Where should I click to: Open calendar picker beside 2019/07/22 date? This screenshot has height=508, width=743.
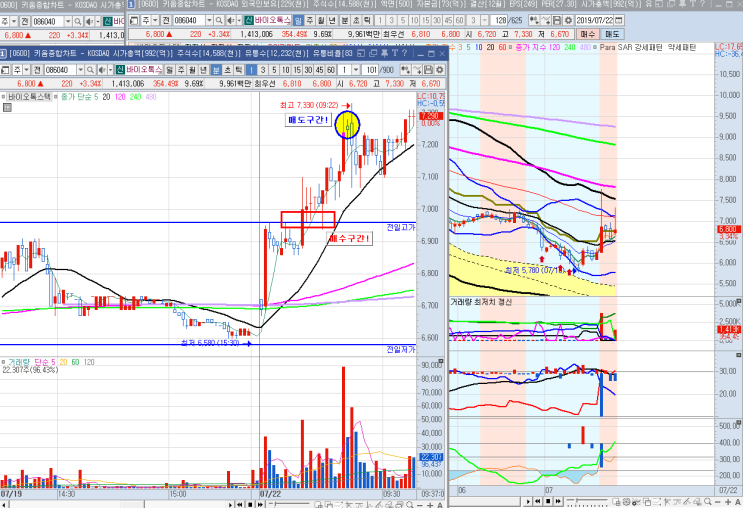pyautogui.click(x=618, y=20)
